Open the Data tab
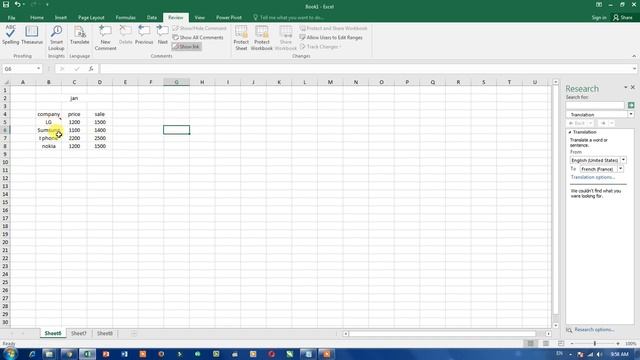This screenshot has width=640, height=360. pyautogui.click(x=152, y=18)
